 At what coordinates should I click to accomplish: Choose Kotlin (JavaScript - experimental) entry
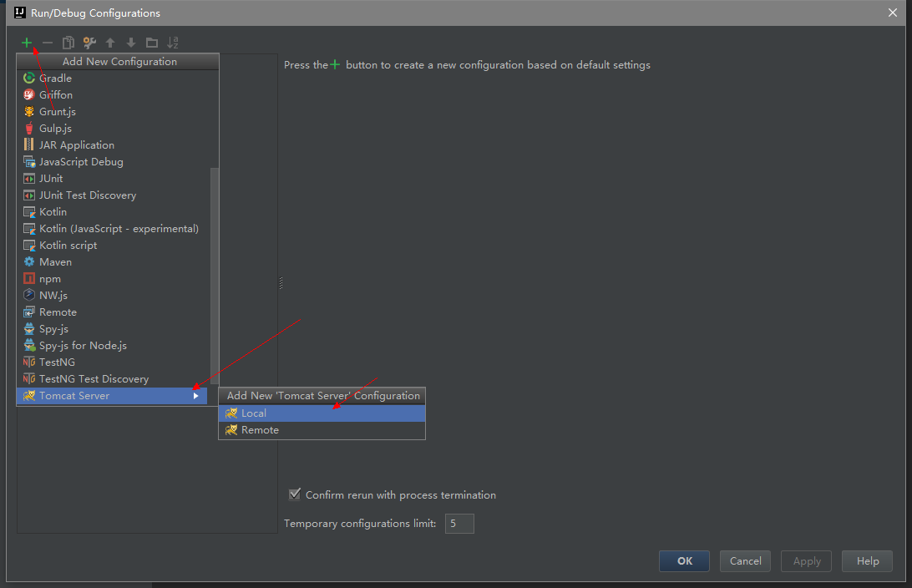[x=114, y=229]
